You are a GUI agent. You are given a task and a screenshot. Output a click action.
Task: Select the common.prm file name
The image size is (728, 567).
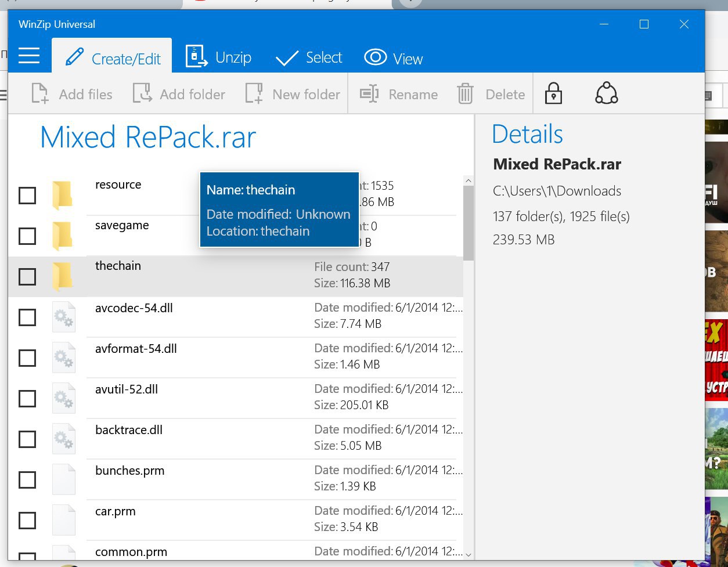click(x=131, y=552)
